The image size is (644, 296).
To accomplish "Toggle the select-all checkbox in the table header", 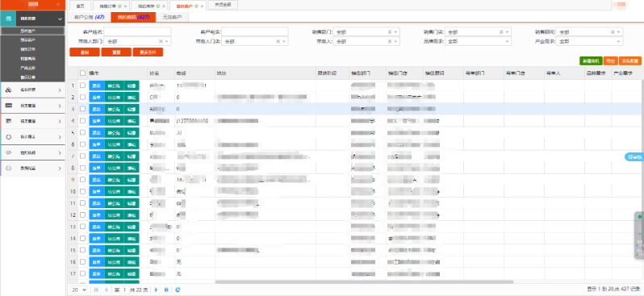I will (x=82, y=73).
